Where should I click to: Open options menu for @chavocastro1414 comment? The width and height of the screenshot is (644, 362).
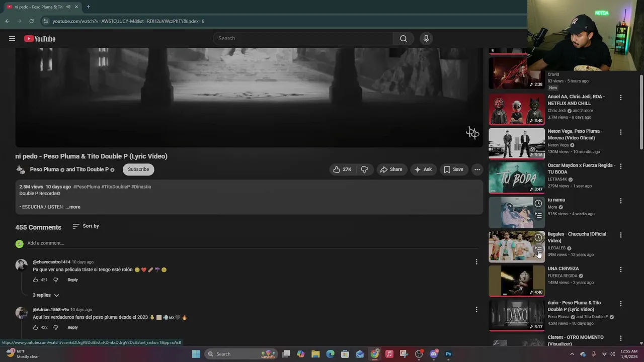[x=476, y=262]
